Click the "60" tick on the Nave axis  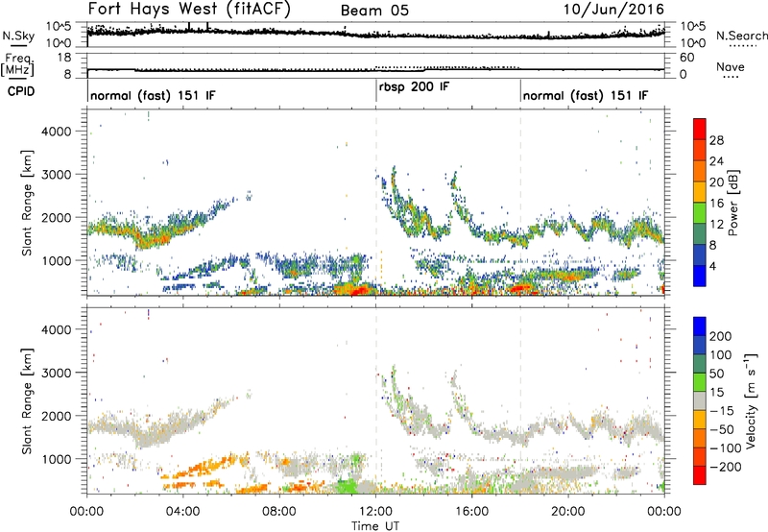tap(686, 58)
